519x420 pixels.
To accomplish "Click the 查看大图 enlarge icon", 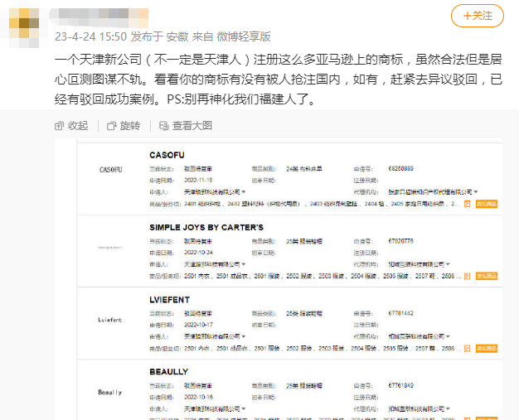I will pos(164,126).
